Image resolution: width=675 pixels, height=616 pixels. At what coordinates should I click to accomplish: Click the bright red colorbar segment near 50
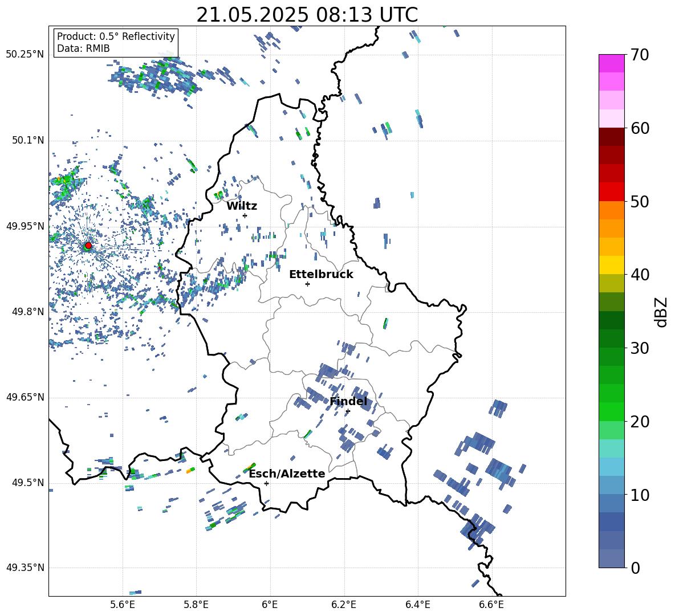611,192
